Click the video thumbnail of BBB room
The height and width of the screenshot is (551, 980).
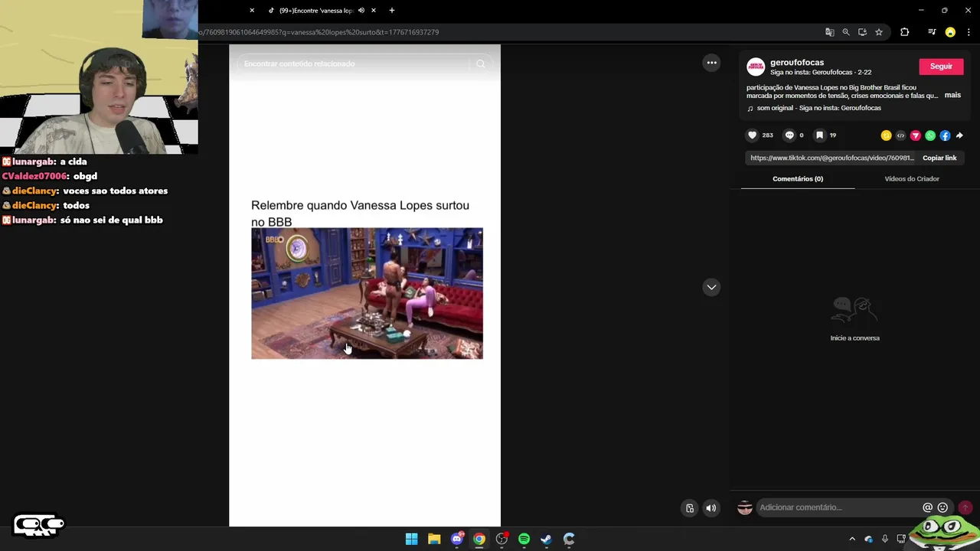367,293
